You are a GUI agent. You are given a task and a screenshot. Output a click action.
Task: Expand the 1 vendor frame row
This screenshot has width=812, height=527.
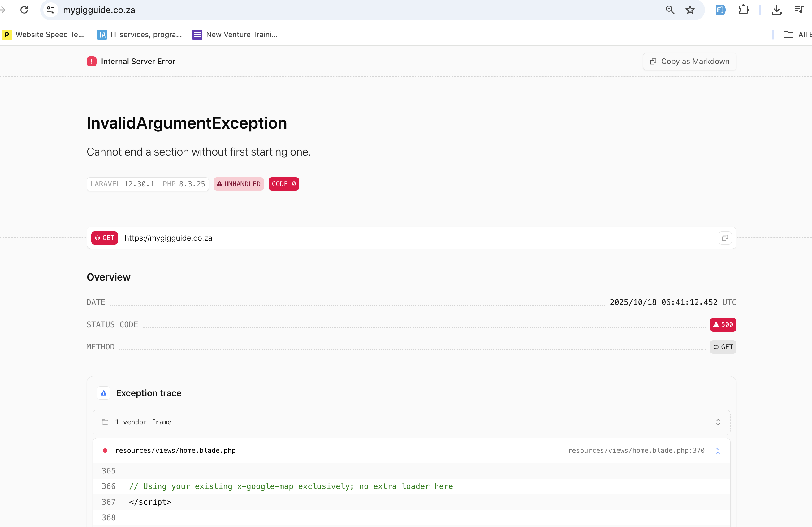[x=411, y=422]
